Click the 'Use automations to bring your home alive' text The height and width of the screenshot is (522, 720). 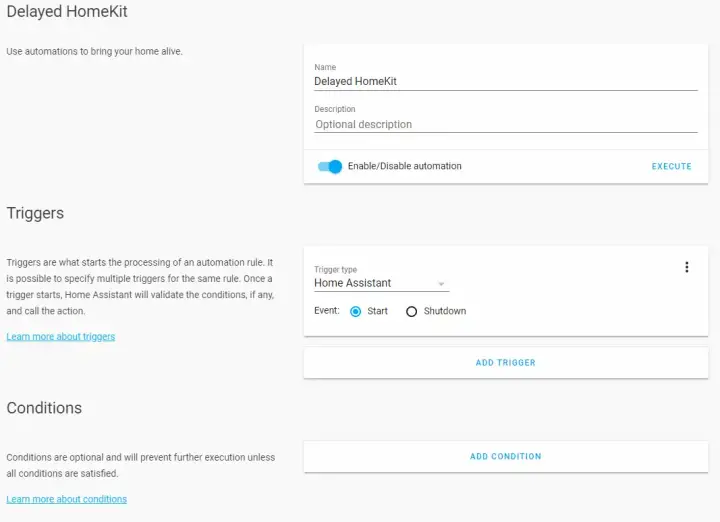(95, 51)
